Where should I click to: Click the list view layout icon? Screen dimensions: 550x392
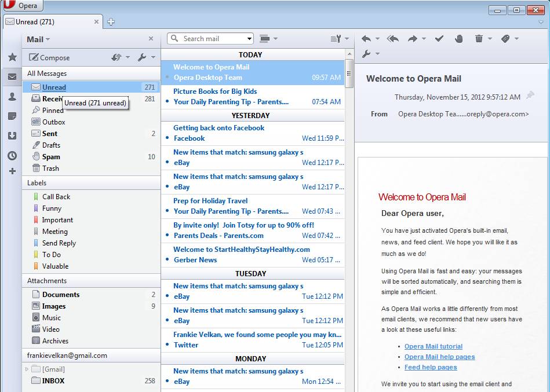coord(264,39)
